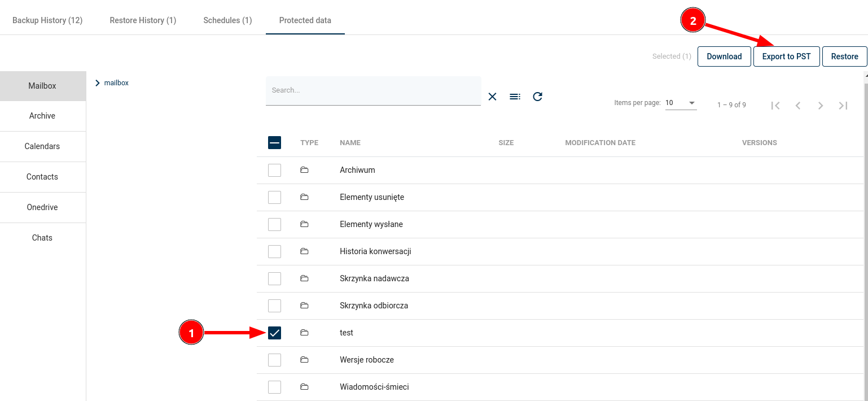This screenshot has height=401, width=868.
Task: Click into the Search input field
Action: tap(372, 90)
